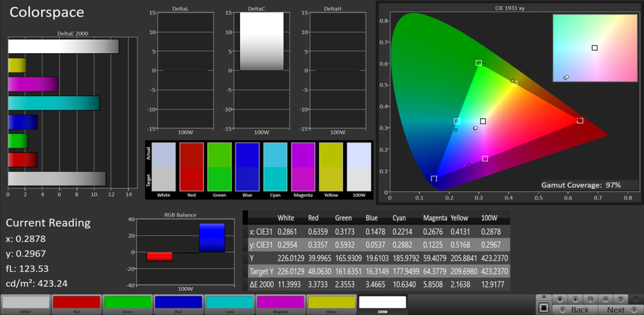Expand the small up-arrow panel button
This screenshot has height=315, width=644.
tap(544, 297)
